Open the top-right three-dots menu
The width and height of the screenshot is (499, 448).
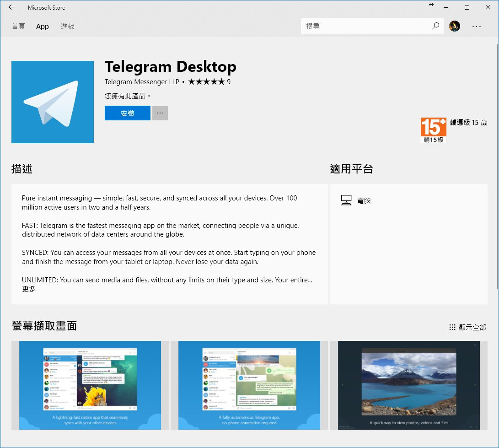coord(477,27)
